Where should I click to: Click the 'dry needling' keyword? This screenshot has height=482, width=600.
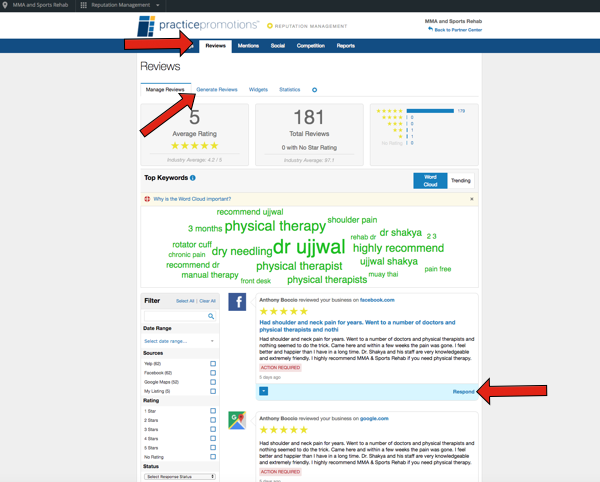pyautogui.click(x=242, y=251)
